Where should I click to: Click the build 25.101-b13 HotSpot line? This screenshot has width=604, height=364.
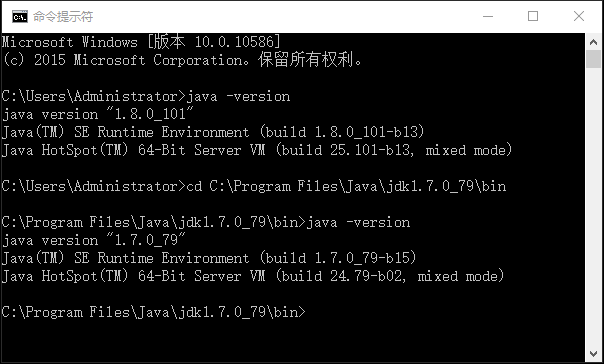257,150
